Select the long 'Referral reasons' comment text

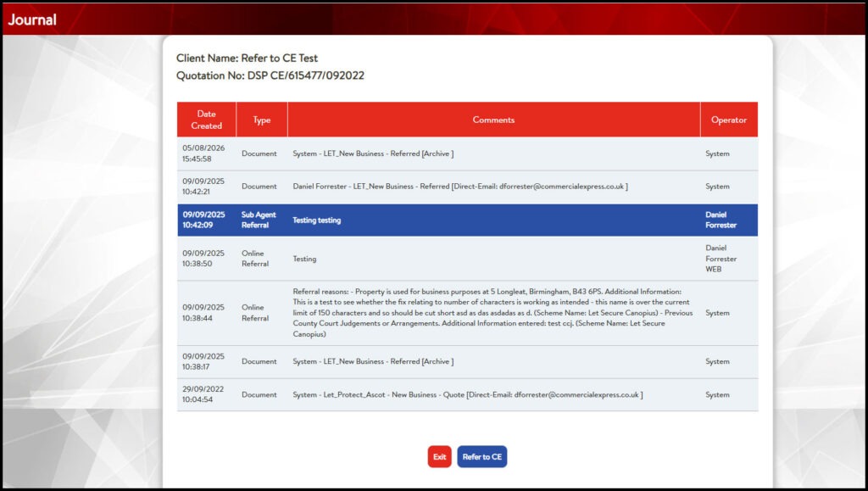492,313
